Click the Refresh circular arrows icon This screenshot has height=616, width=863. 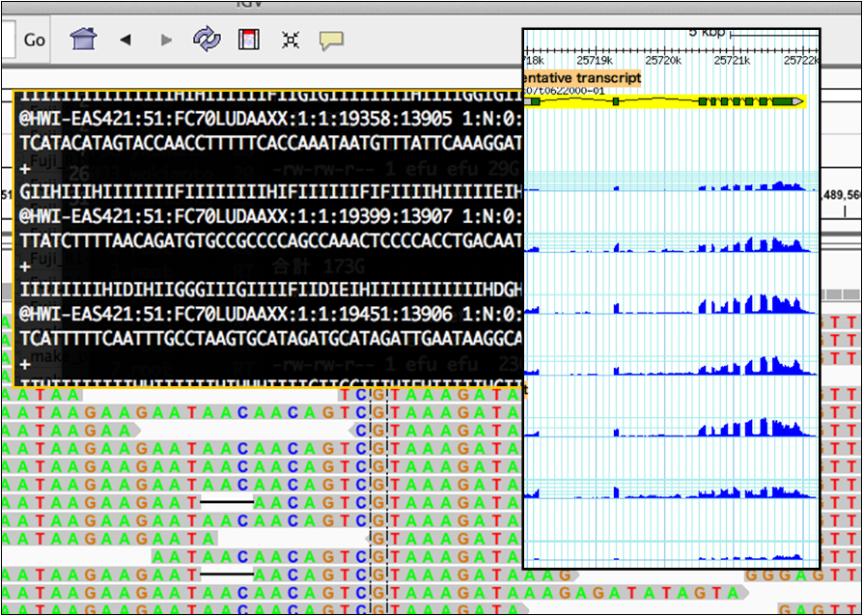coord(207,40)
